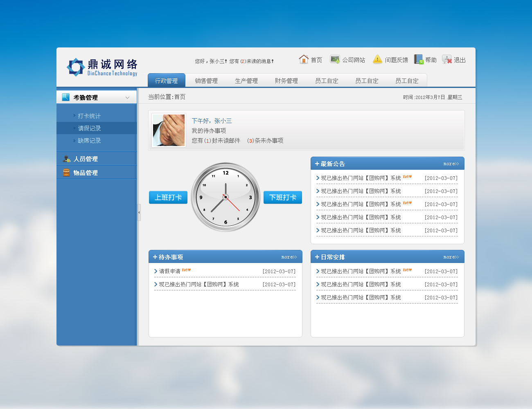Click the date 2012年3月7日 星期三
Screen dimensions: 532x409
point(439,97)
